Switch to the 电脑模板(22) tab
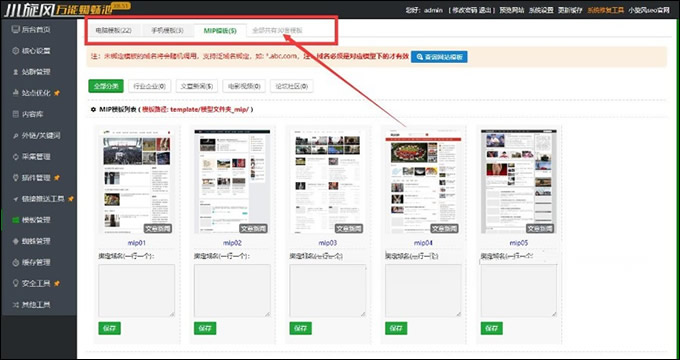Image resolution: width=680 pixels, height=360 pixels. pyautogui.click(x=114, y=31)
